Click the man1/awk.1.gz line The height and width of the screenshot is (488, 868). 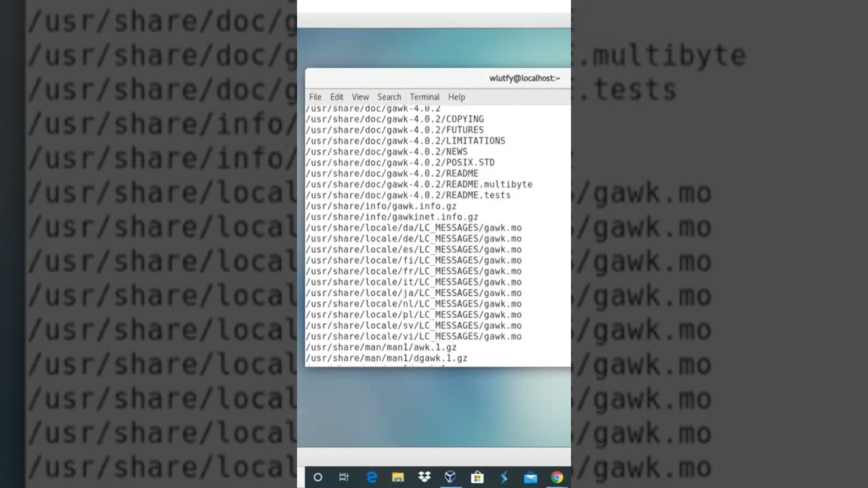(381, 347)
